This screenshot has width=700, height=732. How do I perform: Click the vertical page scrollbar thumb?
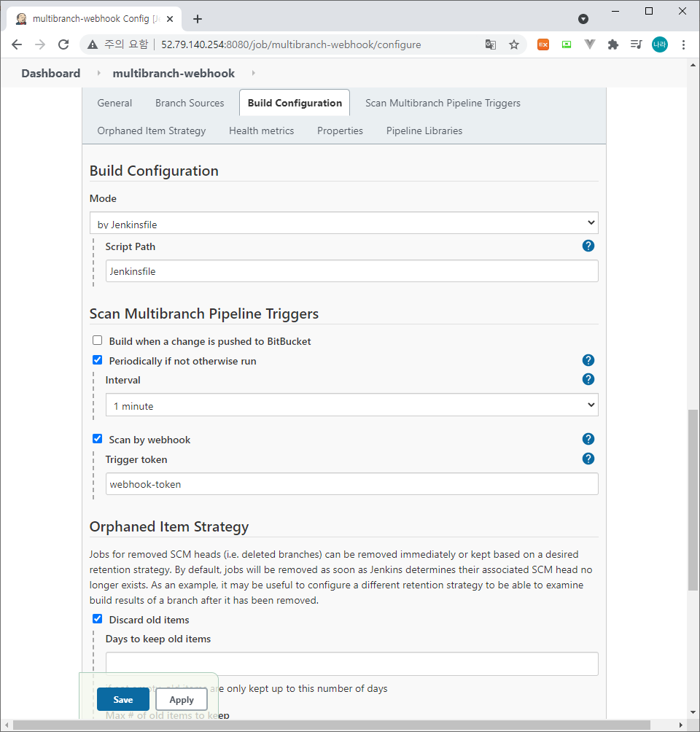pos(693,500)
